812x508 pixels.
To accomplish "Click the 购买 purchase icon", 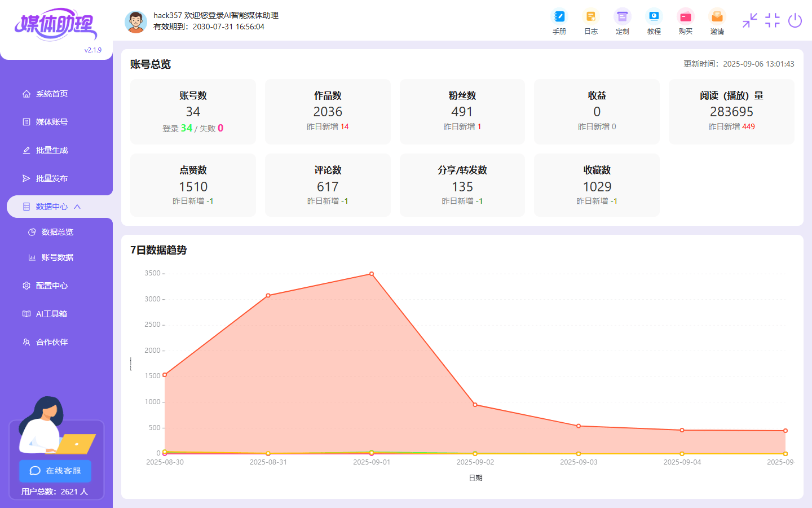I will click(x=685, y=22).
